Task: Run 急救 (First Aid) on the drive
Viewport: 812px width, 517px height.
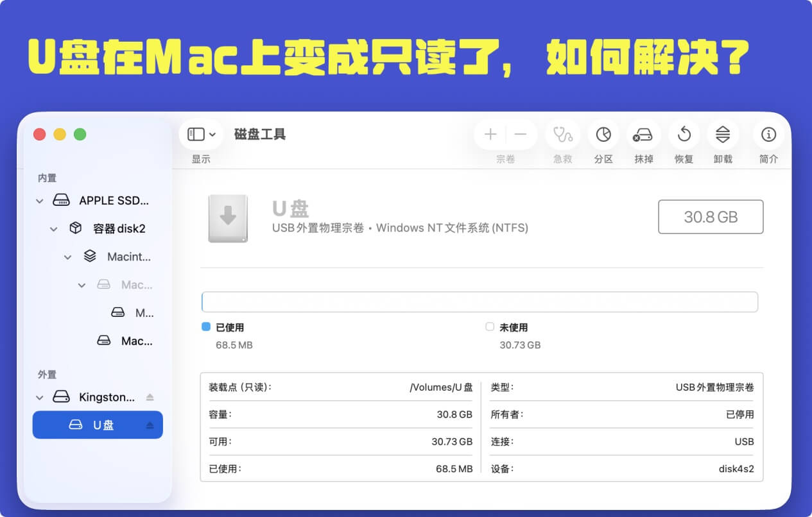Action: click(562, 135)
